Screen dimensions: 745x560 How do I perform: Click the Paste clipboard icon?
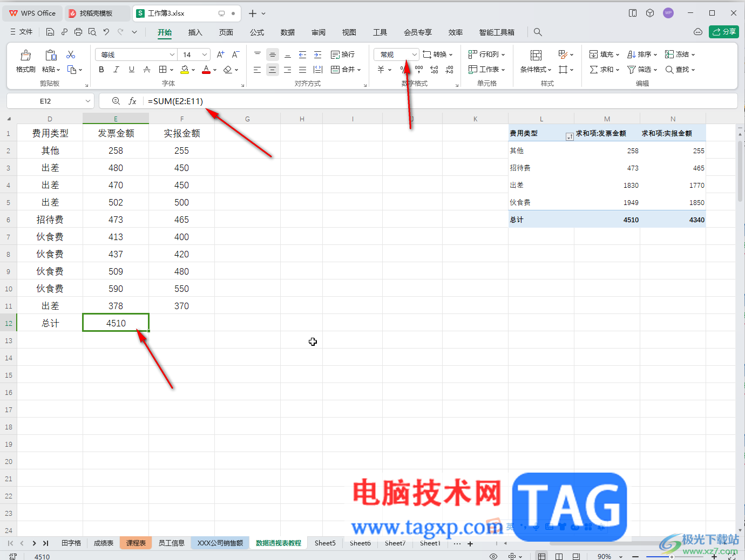pyautogui.click(x=51, y=55)
